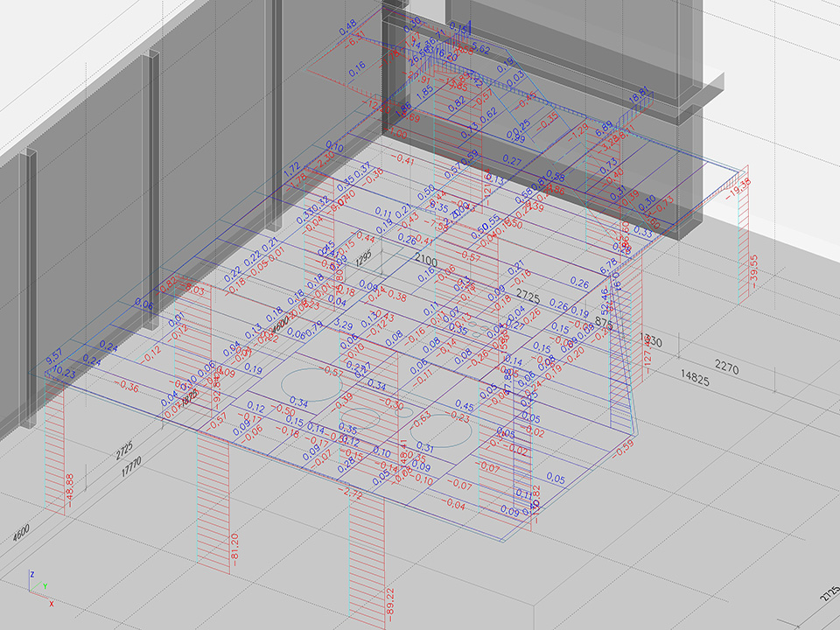Click the green Y axis label

(x=45, y=585)
